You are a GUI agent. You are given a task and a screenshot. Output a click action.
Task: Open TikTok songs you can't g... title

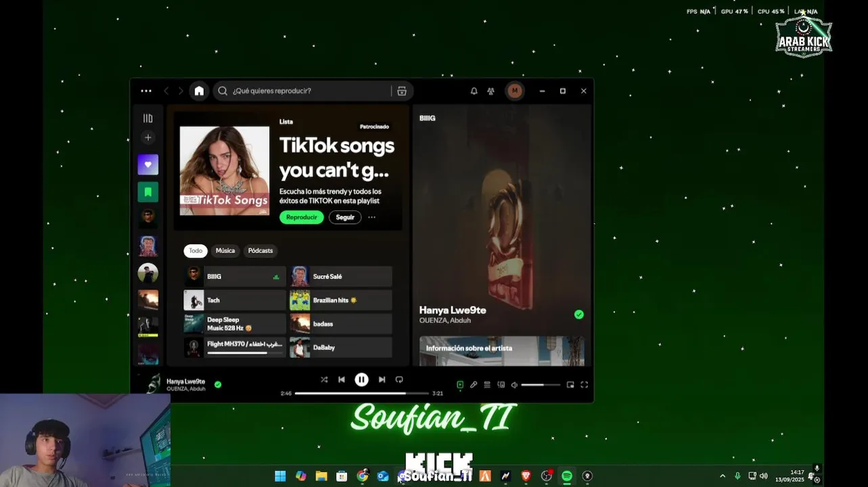click(x=337, y=158)
